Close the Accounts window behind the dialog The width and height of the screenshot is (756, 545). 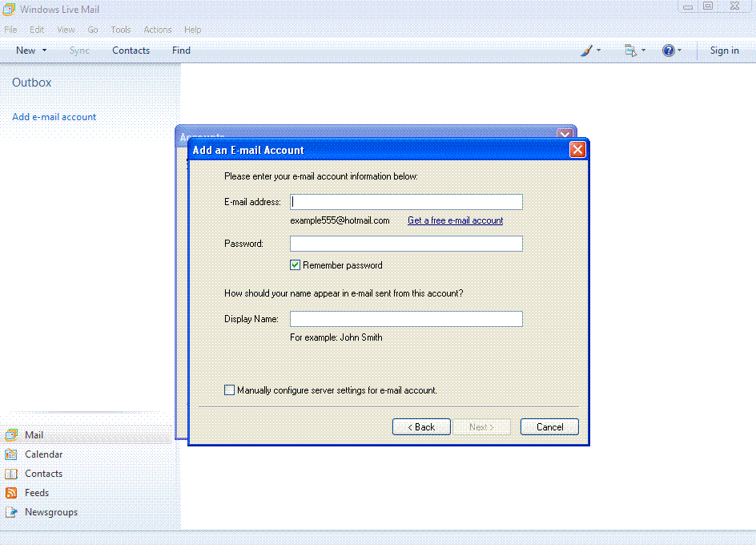pos(565,134)
